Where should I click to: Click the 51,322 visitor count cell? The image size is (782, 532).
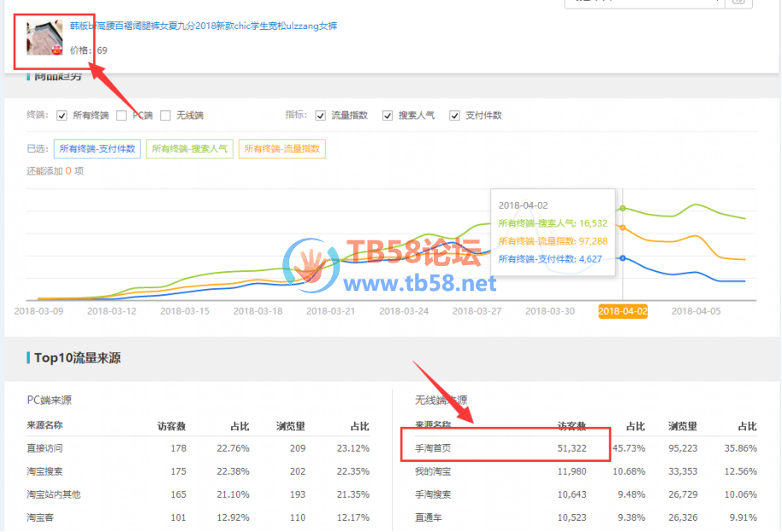[572, 448]
